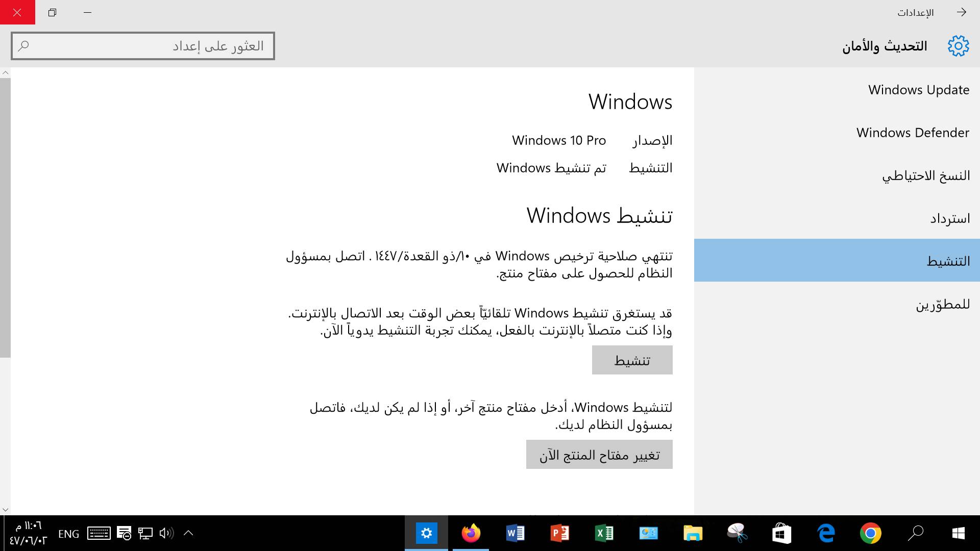Select استرداد in sidebar
Viewport: 980px width, 551px height.
tap(837, 218)
